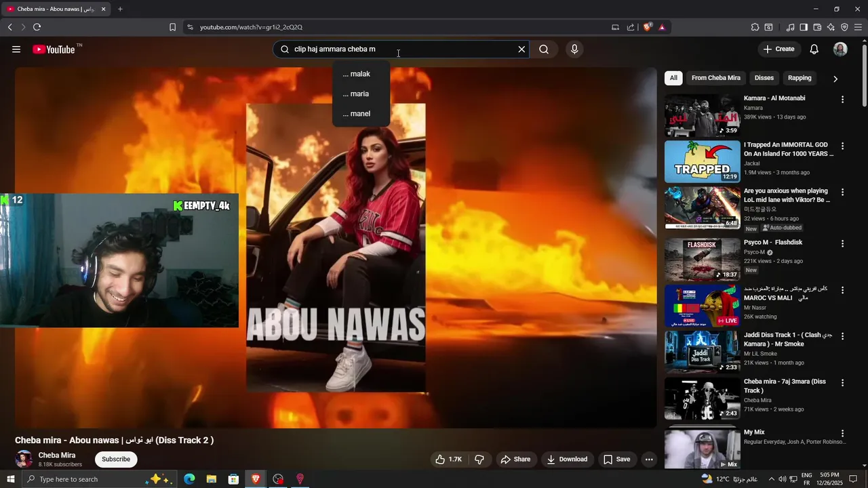Click the Create button
The width and height of the screenshot is (868, 488).
coord(778,49)
